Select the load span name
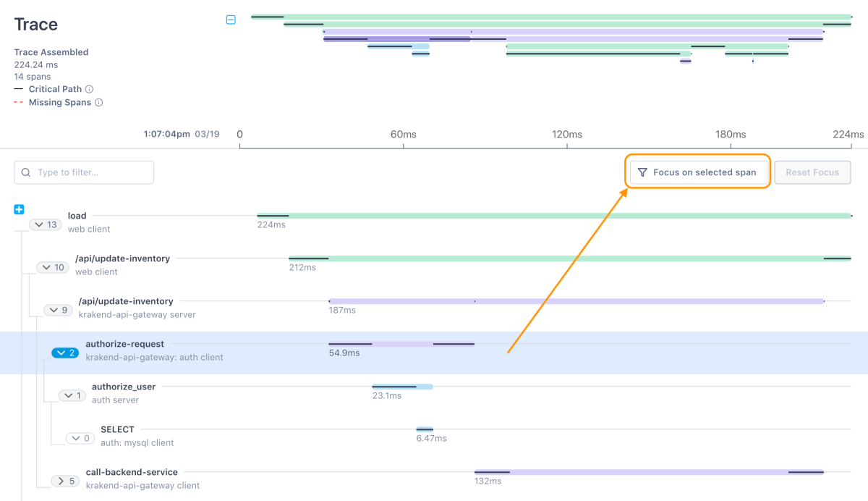Image resolution: width=868 pixels, height=501 pixels. pyautogui.click(x=77, y=216)
